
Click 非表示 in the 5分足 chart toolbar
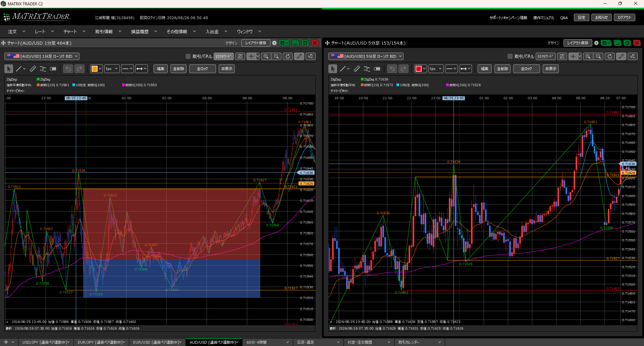tap(551, 69)
